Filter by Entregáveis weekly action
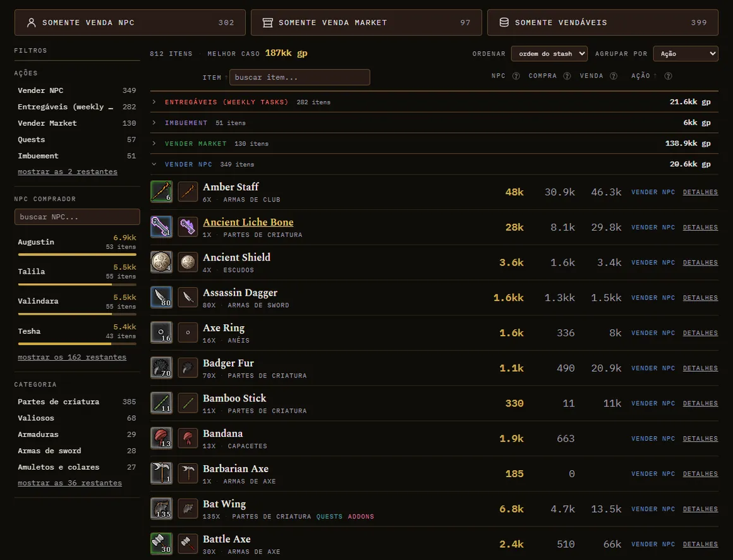 (76, 107)
